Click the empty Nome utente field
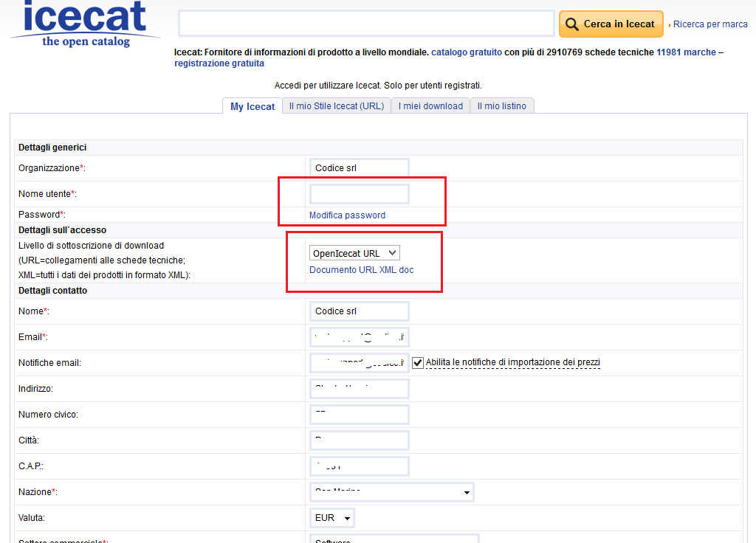This screenshot has height=543, width=756. (x=360, y=194)
